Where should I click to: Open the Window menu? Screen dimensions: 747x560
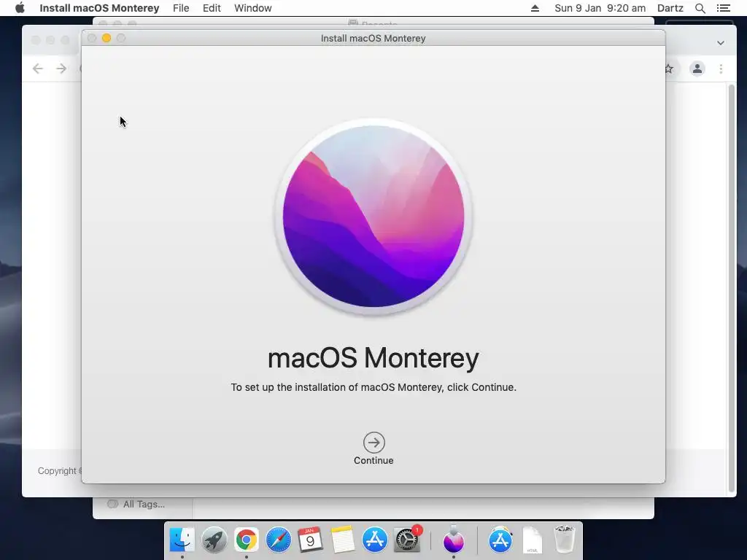coord(253,8)
